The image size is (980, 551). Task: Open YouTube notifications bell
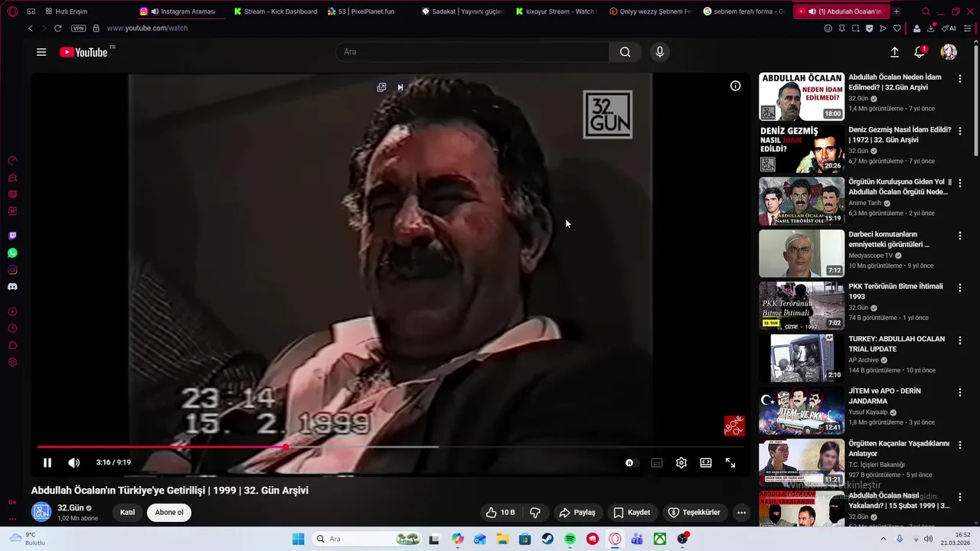click(920, 52)
